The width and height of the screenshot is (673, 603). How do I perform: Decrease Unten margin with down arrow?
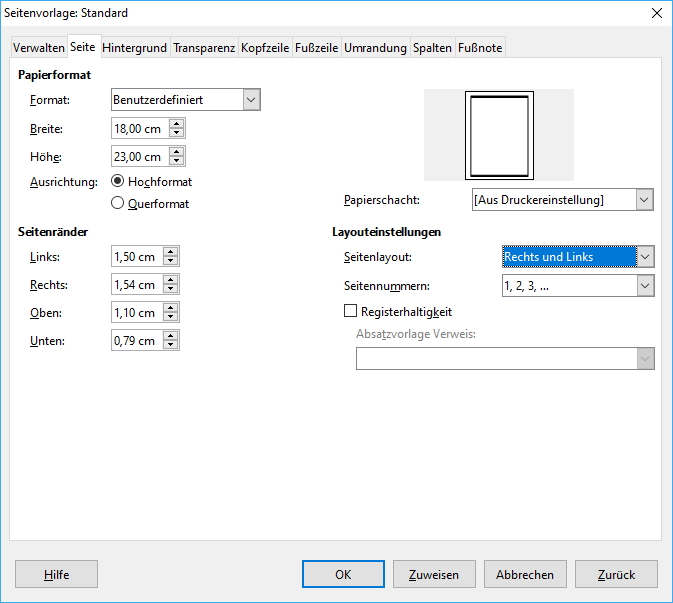(x=171, y=345)
